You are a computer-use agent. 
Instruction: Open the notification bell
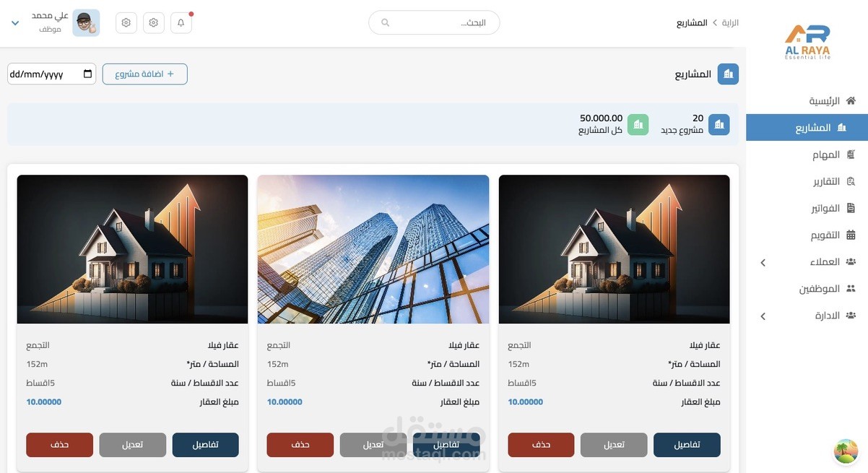(181, 22)
